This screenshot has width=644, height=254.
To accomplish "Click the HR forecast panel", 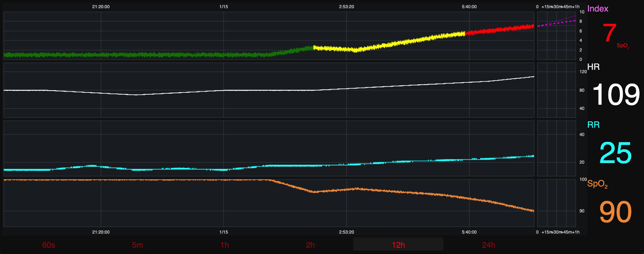I will tap(556, 90).
